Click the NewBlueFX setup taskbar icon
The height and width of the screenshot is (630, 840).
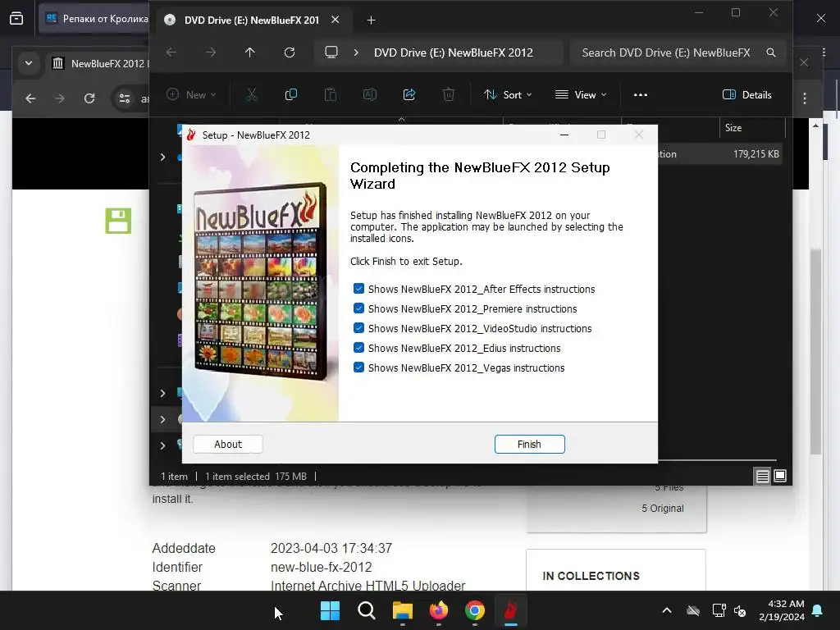coord(510,610)
